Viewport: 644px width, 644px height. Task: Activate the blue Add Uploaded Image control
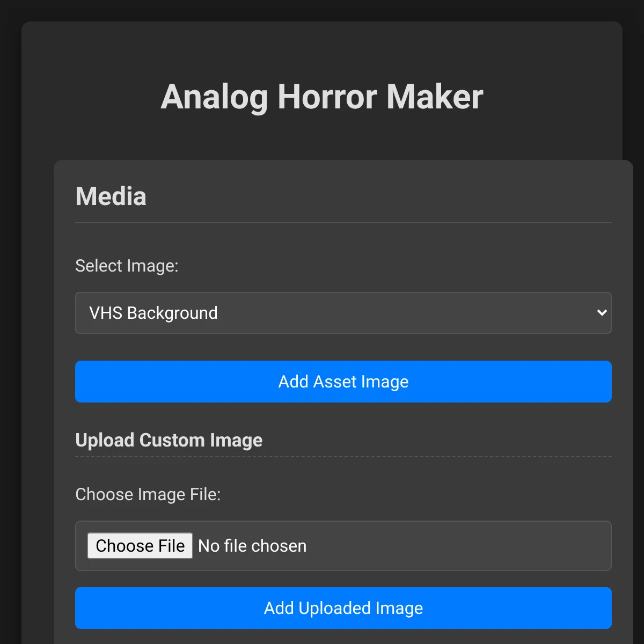pos(343,608)
